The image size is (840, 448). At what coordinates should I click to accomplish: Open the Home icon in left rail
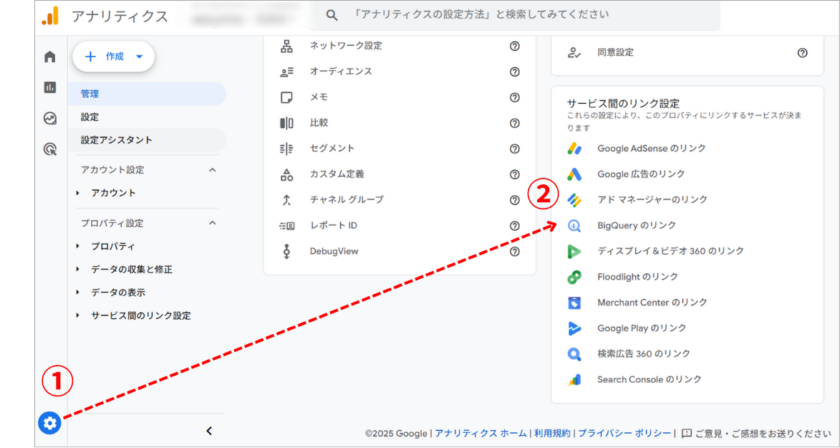click(49, 57)
